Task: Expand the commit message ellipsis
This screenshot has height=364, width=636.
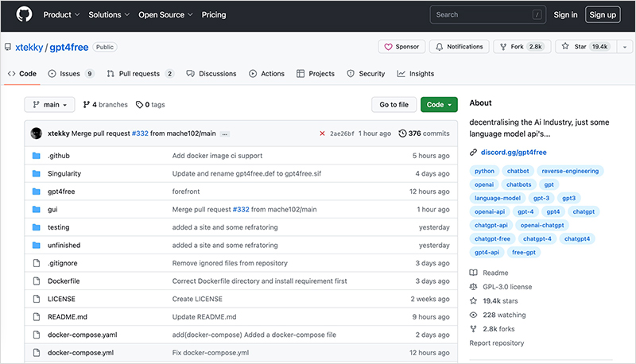Action: 225,134
